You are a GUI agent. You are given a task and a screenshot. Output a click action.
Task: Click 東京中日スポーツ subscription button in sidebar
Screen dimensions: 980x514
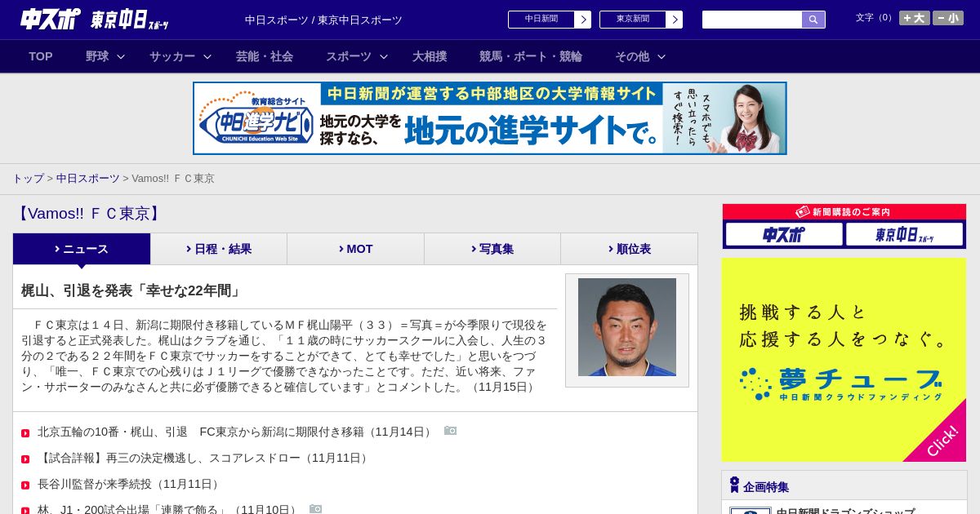(904, 235)
